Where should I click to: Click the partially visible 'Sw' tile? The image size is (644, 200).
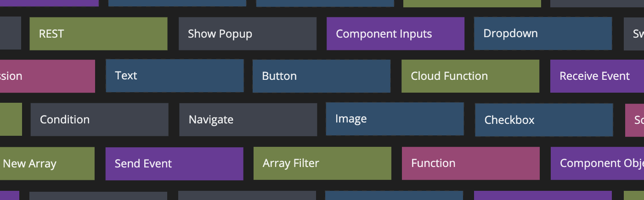[634, 34]
